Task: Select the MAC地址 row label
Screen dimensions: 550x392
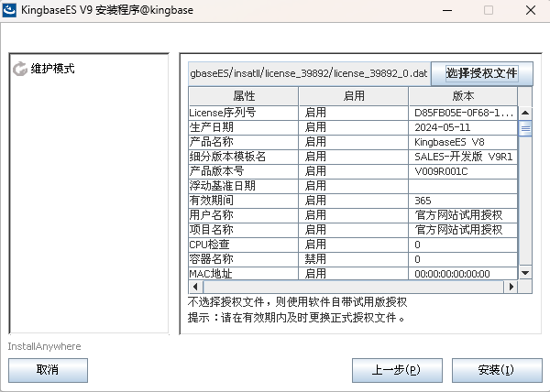Action: coord(211,274)
